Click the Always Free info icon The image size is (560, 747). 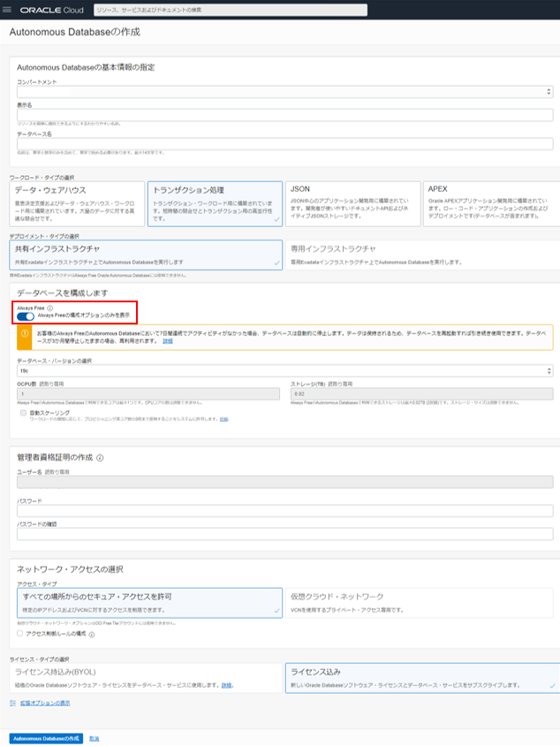click(x=50, y=309)
